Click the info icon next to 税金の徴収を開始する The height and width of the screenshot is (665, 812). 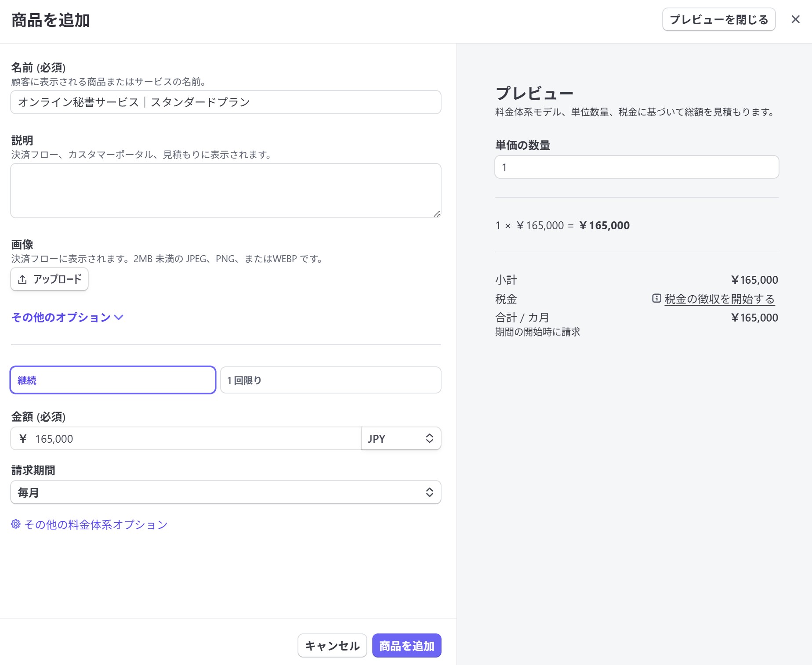[x=656, y=299]
